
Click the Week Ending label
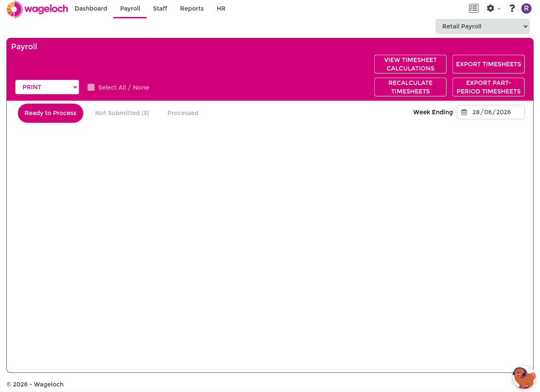(433, 112)
